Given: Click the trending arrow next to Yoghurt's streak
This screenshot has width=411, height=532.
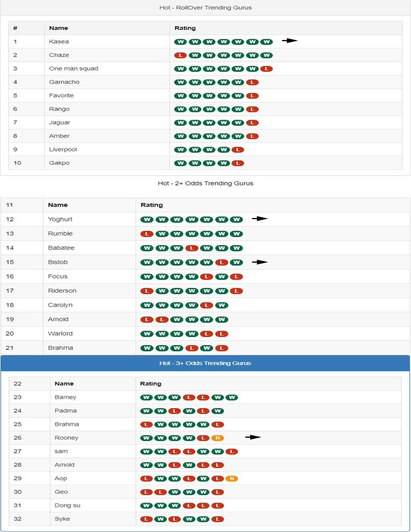Looking at the screenshot, I should 260,219.
